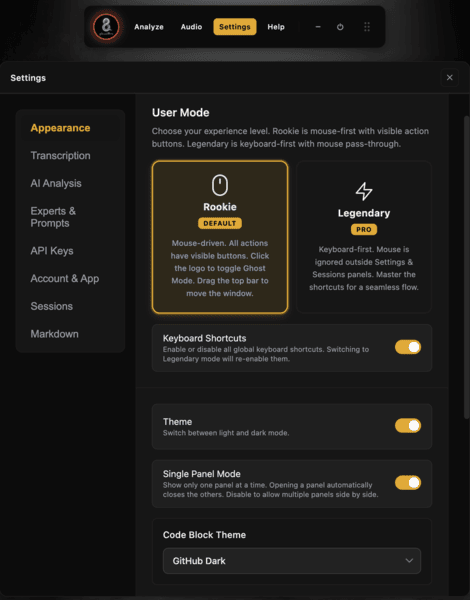
Task: Click the Settings panel title text
Action: coord(28,78)
